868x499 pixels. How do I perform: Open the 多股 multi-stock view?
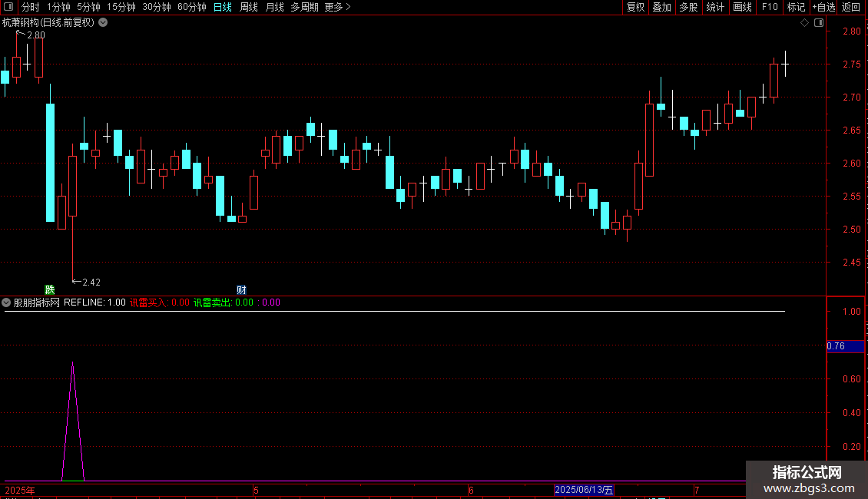(x=688, y=7)
